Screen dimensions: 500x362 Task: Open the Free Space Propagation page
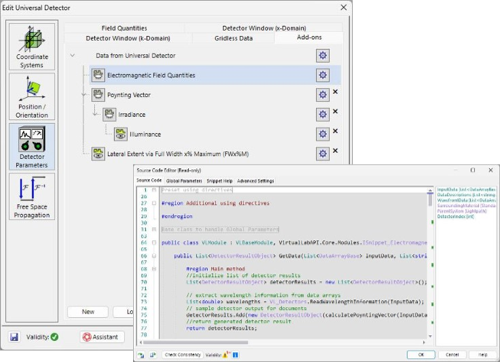[32, 197]
